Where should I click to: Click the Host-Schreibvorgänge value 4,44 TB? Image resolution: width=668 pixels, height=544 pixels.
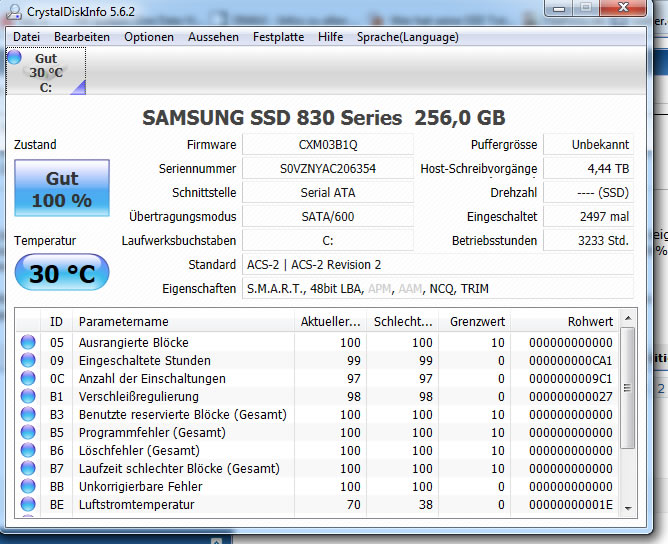588,169
